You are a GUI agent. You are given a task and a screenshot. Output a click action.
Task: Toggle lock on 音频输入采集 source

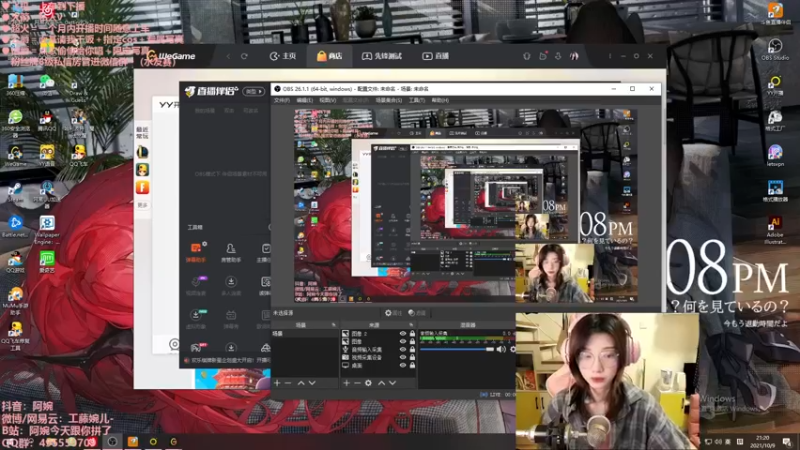412,349
